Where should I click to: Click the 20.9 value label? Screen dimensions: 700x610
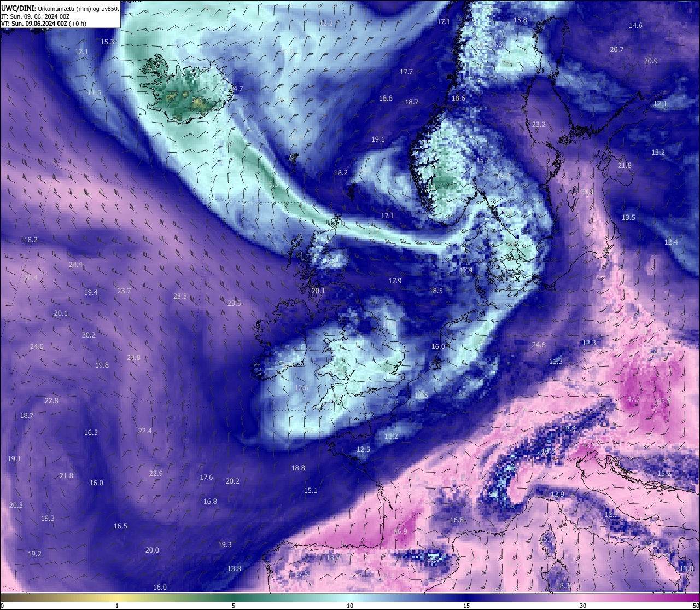(651, 61)
